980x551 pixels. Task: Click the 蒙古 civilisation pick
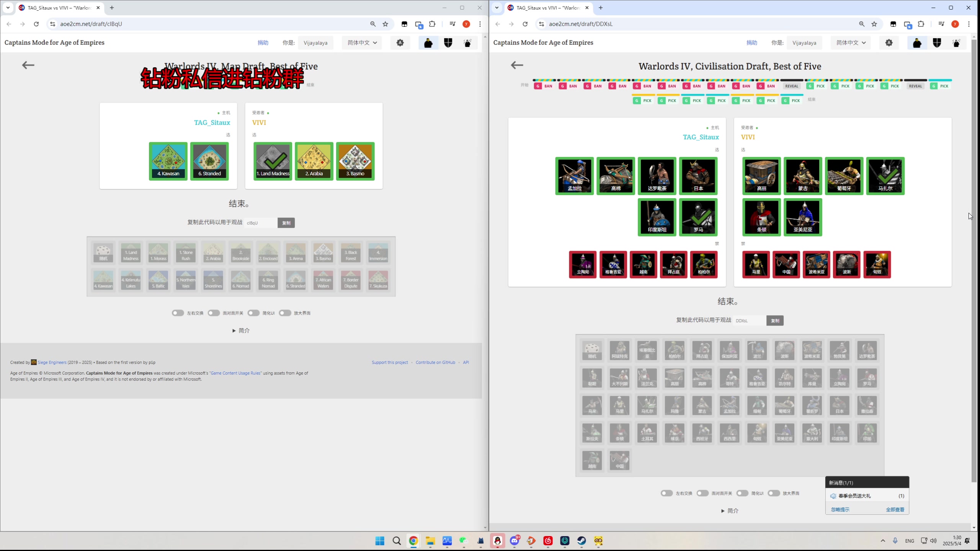[803, 176]
